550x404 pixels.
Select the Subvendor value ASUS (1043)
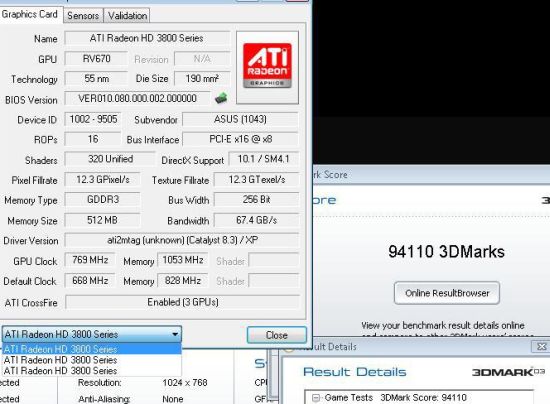pos(240,119)
